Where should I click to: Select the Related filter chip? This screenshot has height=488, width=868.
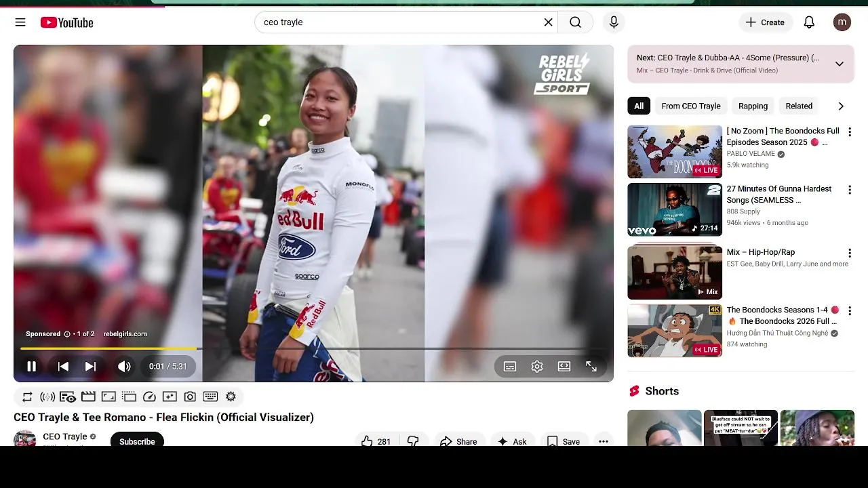tap(799, 106)
